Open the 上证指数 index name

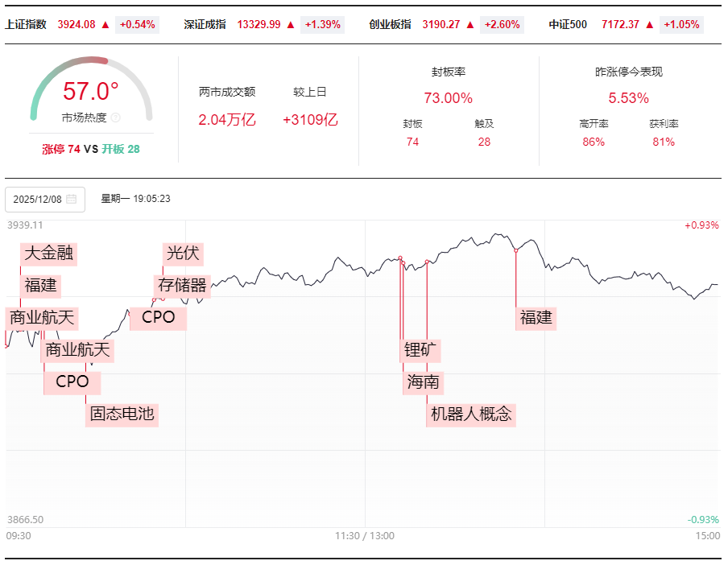click(26, 25)
